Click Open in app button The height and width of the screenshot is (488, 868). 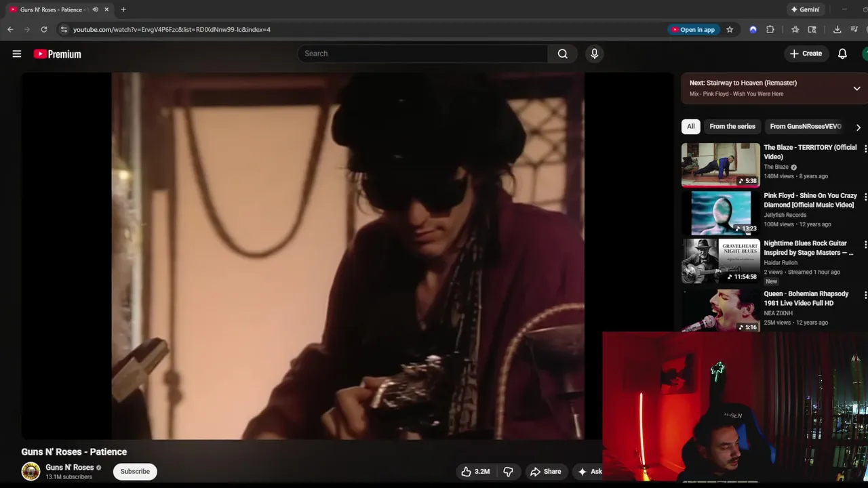(693, 30)
